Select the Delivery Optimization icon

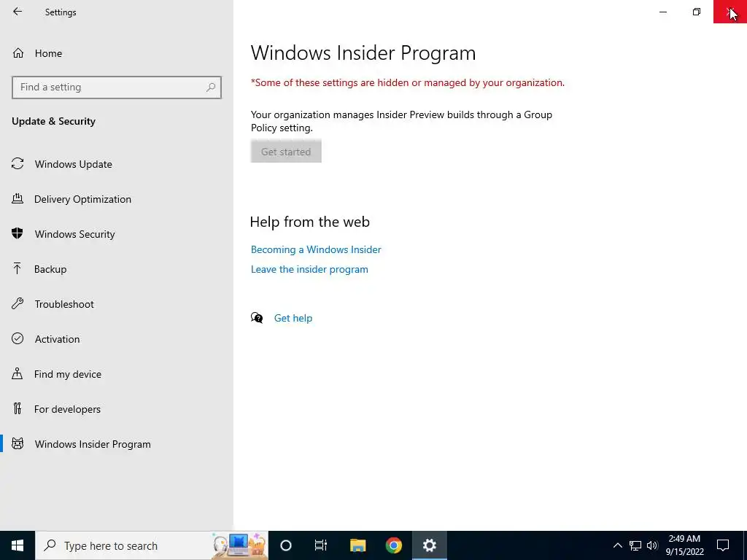18,199
